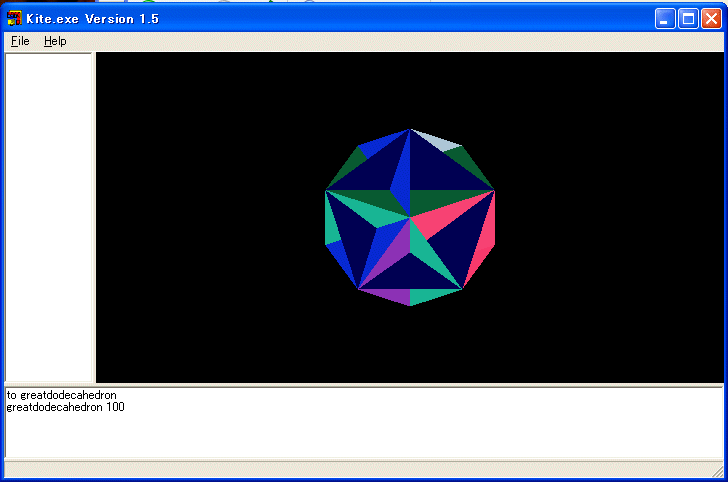Click the 'to greatdodecahedron' line in command area
The image size is (728, 482).
pos(61,395)
